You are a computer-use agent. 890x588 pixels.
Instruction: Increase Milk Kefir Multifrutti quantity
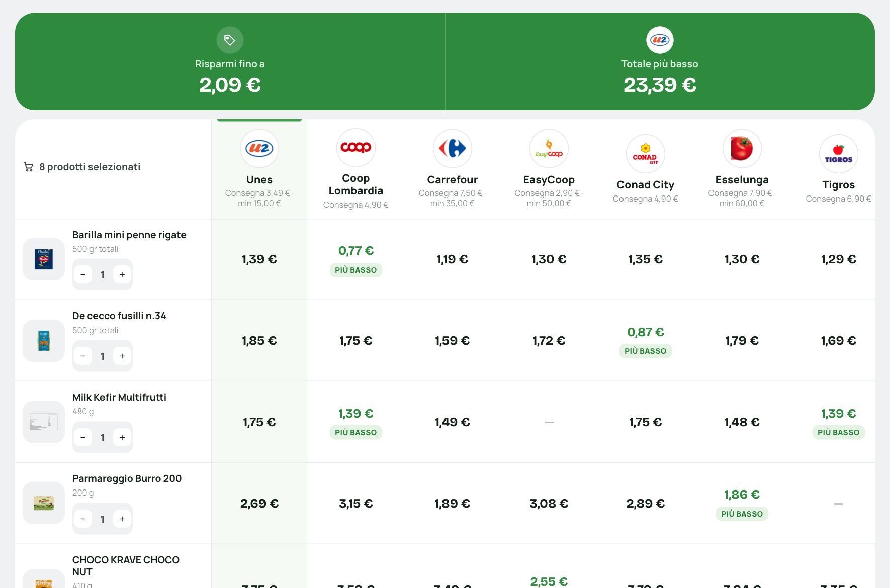[x=122, y=437]
